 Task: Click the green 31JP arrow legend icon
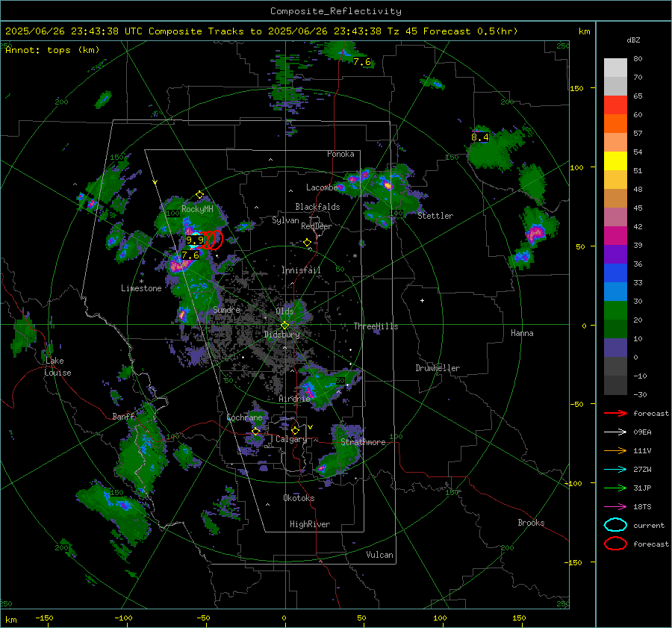(615, 488)
